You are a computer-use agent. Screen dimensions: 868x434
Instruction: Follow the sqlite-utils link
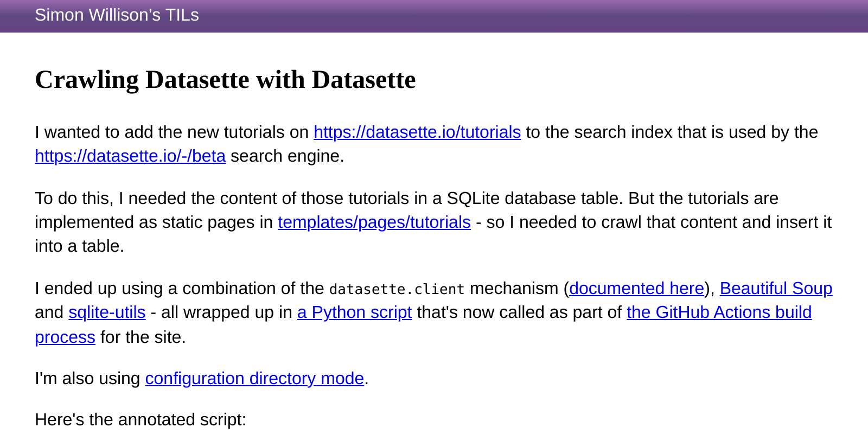pyautogui.click(x=107, y=312)
